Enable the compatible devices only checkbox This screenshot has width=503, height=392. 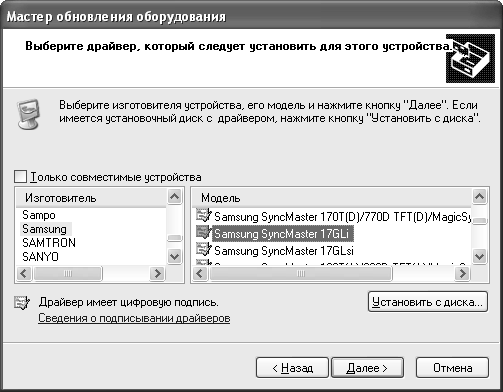[20, 176]
